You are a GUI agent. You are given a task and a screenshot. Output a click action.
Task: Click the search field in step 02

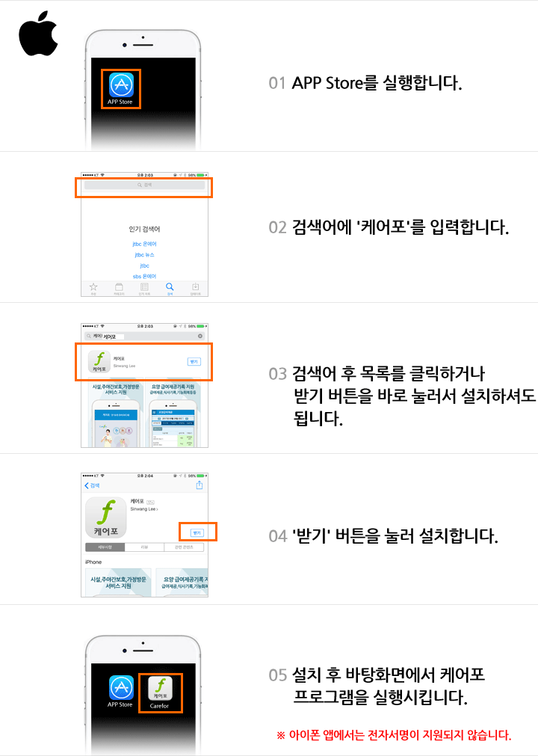144,185
